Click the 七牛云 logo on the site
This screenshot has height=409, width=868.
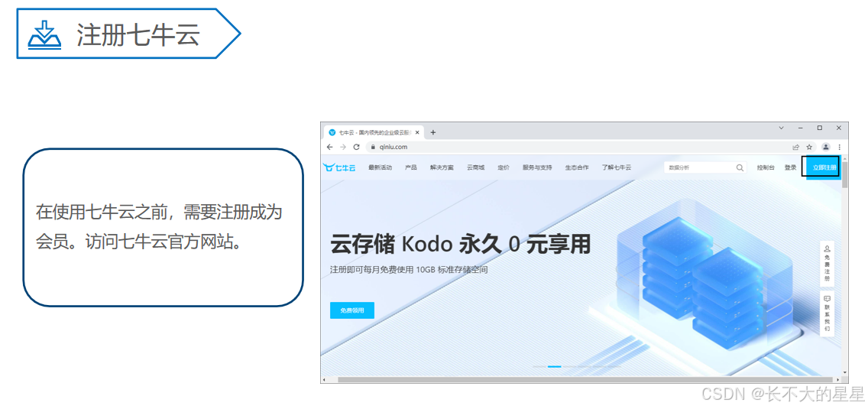tap(339, 167)
